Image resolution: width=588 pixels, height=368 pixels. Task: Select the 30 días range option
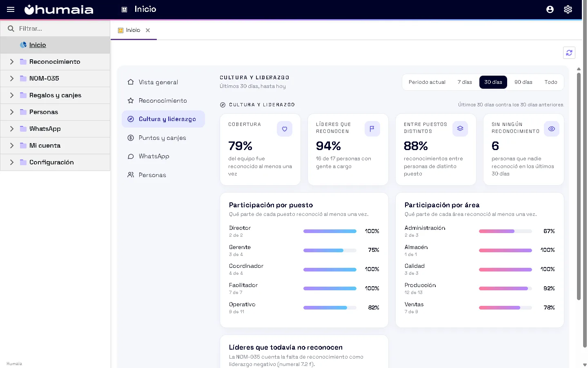493,82
